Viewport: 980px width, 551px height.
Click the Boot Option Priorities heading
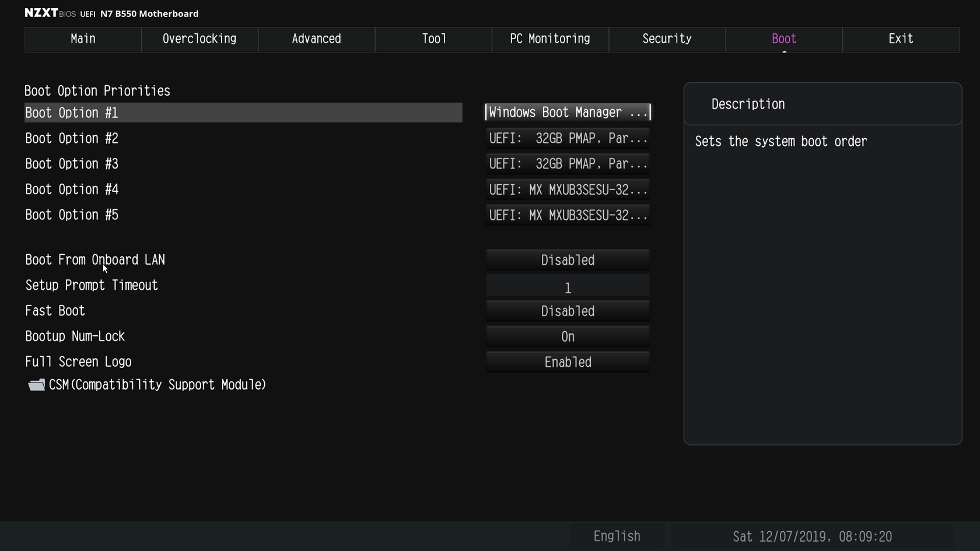97,91
